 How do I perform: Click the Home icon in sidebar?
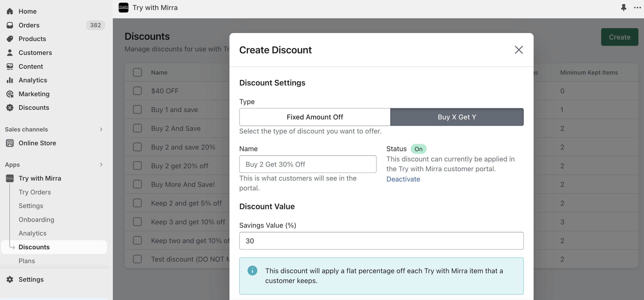point(10,11)
